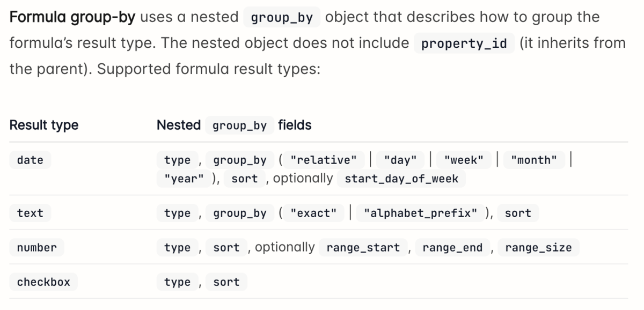
Task: Click the "relative" code value
Action: (323, 160)
